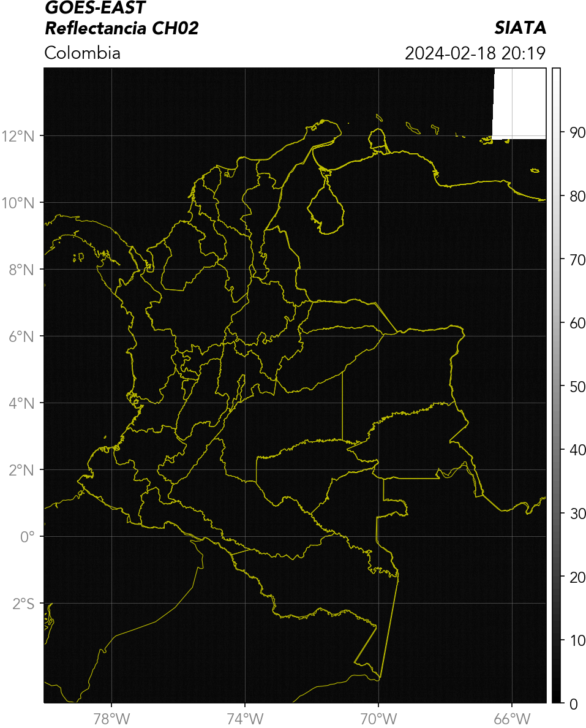
Task: Click the 70°W longitude label
Action: [378, 719]
